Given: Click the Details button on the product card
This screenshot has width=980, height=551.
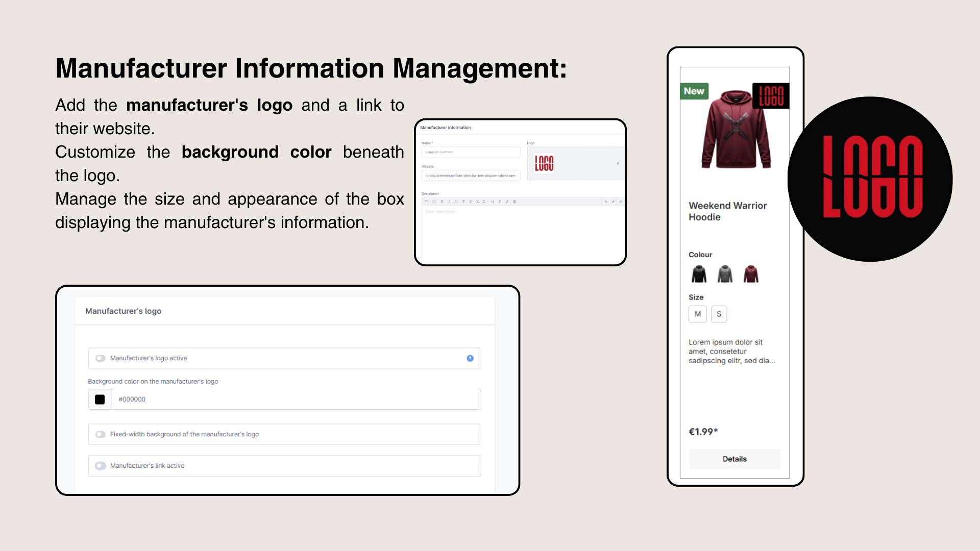Looking at the screenshot, I should tap(734, 459).
